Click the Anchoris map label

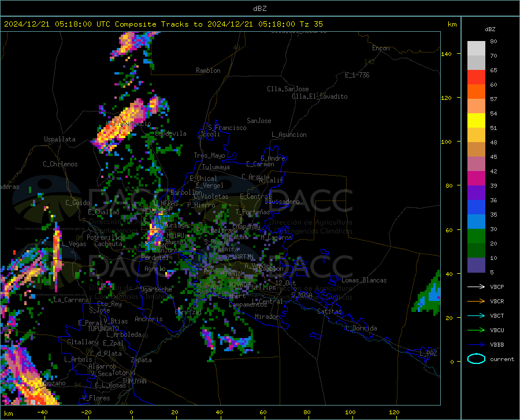pyautogui.click(x=148, y=319)
